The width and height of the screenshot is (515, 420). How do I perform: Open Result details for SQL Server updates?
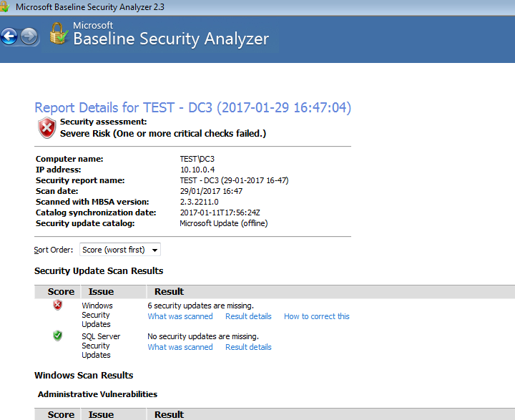coord(248,347)
